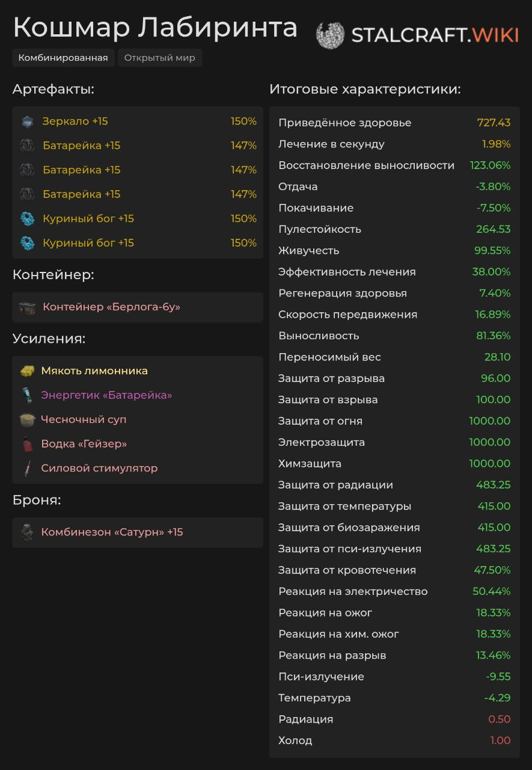Open the Комбинезон «Сатурн» +15 link
Image resolution: width=532 pixels, height=770 pixels.
(x=112, y=532)
